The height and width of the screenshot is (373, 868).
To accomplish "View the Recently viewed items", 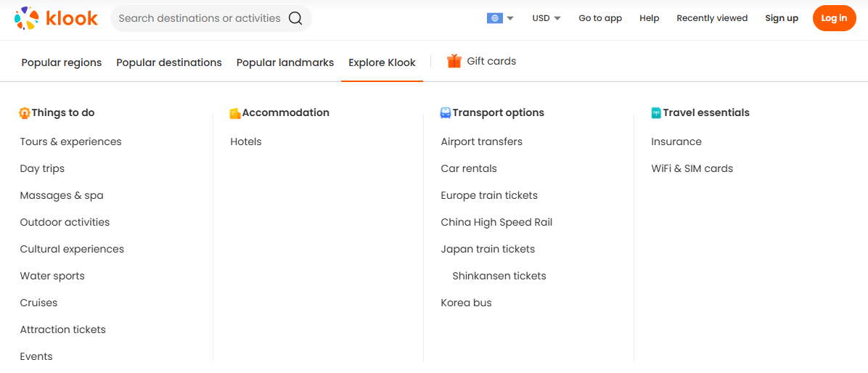I will [712, 18].
